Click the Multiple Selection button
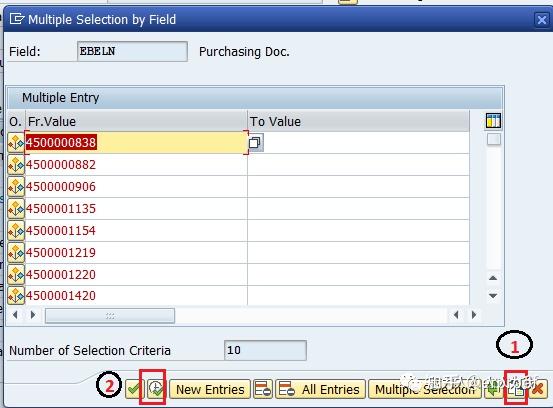Viewport: 553px width, 408px height. click(x=425, y=389)
